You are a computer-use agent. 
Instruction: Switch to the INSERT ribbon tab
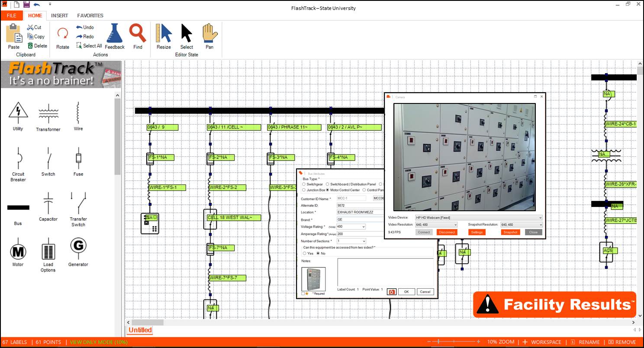tap(59, 16)
